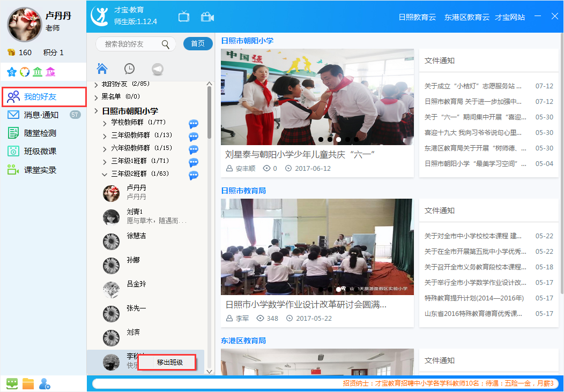Image resolution: width=564 pixels, height=392 pixels.
Task: Open 日照教育云 link
Action: pyautogui.click(x=417, y=17)
